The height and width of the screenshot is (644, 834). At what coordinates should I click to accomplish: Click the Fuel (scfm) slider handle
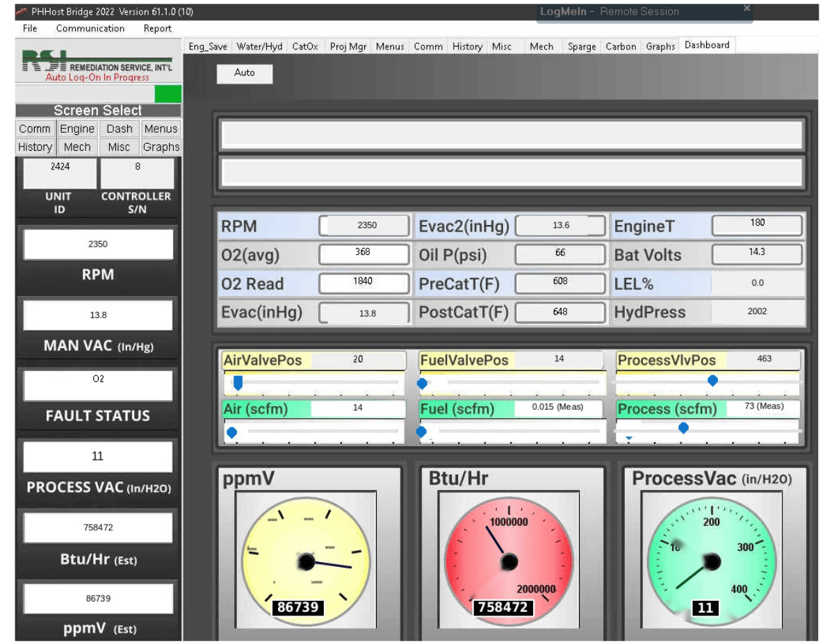(421, 432)
